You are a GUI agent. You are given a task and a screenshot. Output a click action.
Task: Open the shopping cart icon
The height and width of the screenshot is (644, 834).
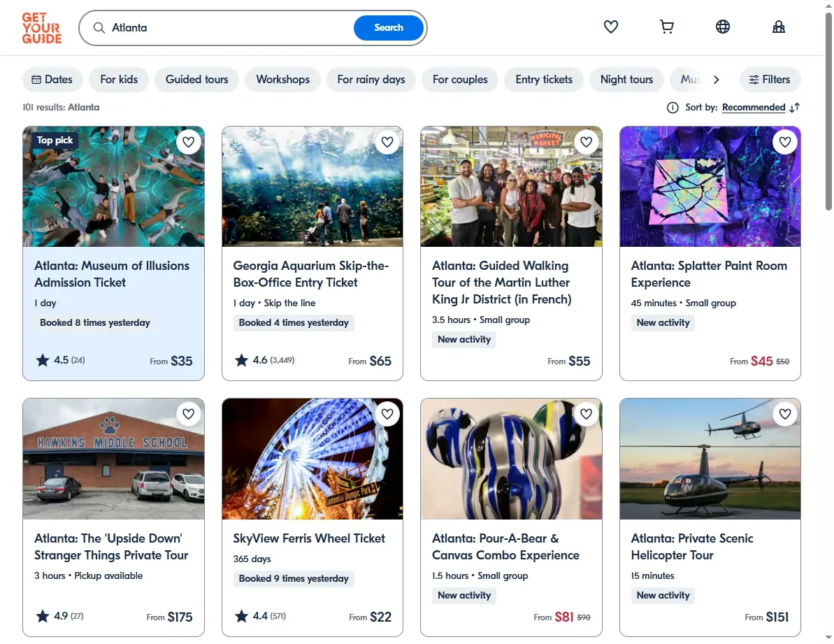click(666, 27)
